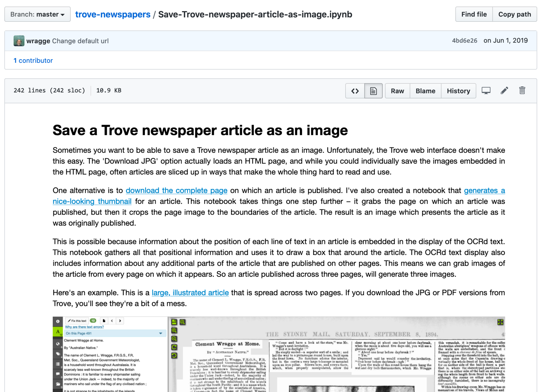This screenshot has height=392, width=541.
Task: Click the zoom-to-article icon beside fit-width
Action: tap(182, 322)
